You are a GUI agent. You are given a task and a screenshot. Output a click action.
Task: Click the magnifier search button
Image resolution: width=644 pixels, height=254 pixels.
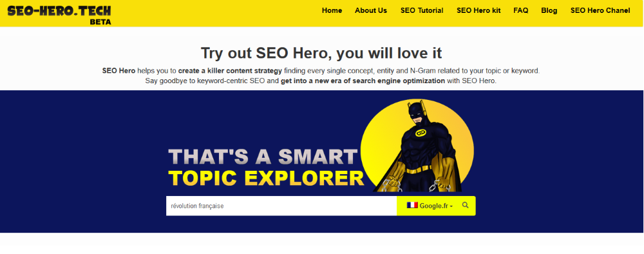pyautogui.click(x=466, y=205)
